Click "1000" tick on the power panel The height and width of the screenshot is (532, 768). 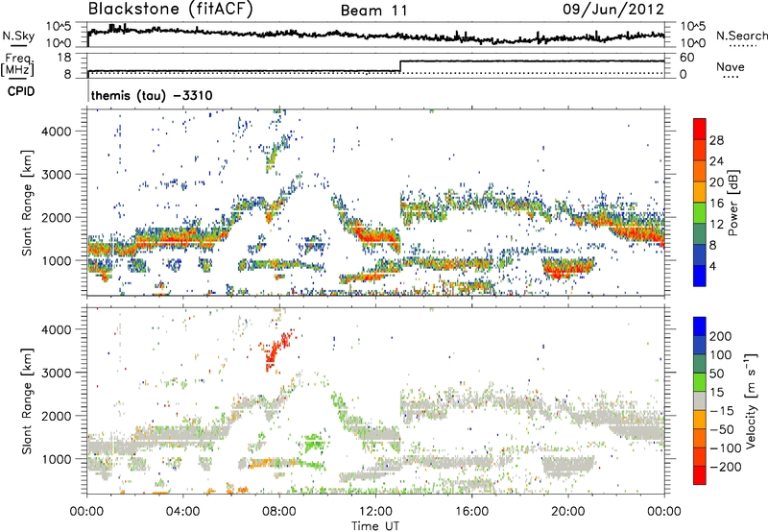coord(57,260)
